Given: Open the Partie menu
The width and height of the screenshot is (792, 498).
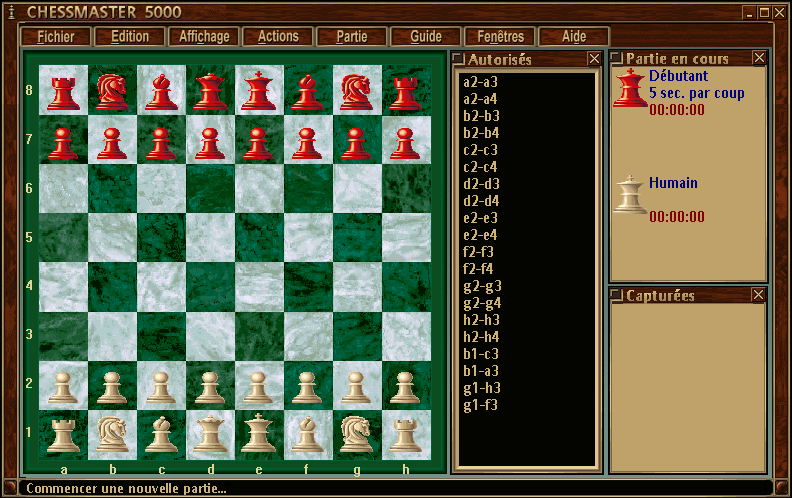Looking at the screenshot, I should coord(352,37).
